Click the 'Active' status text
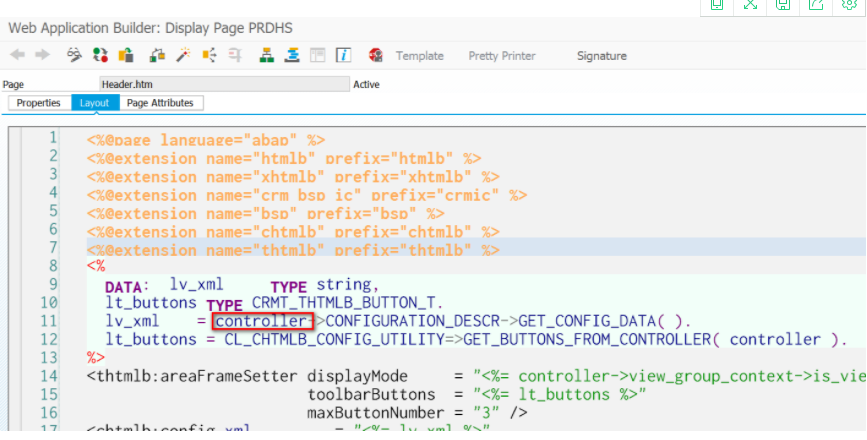867x440 pixels. coord(366,85)
